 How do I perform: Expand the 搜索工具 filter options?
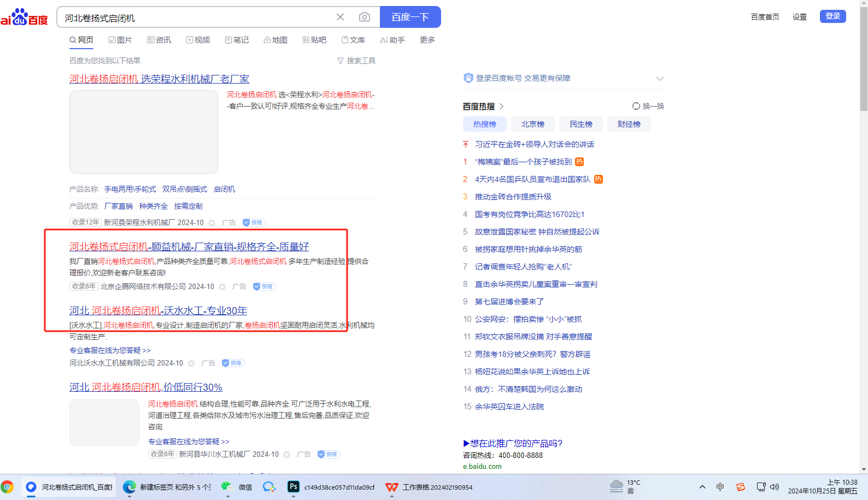tap(356, 61)
